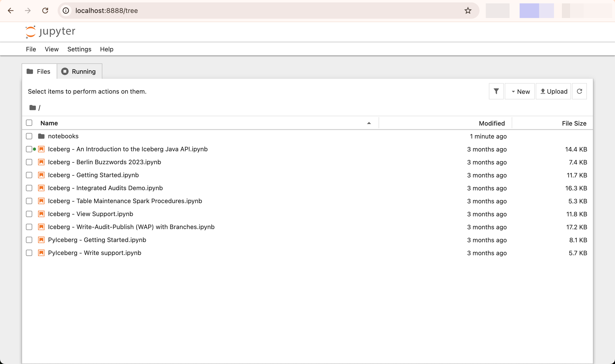The width and height of the screenshot is (615, 364).
Task: Sort by the Name column header
Action: [x=49, y=123]
